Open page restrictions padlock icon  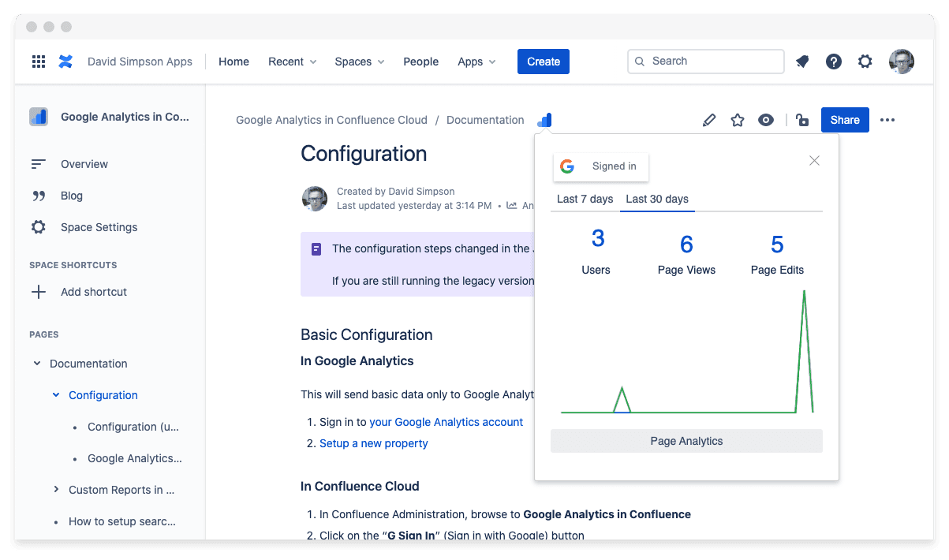pos(802,120)
